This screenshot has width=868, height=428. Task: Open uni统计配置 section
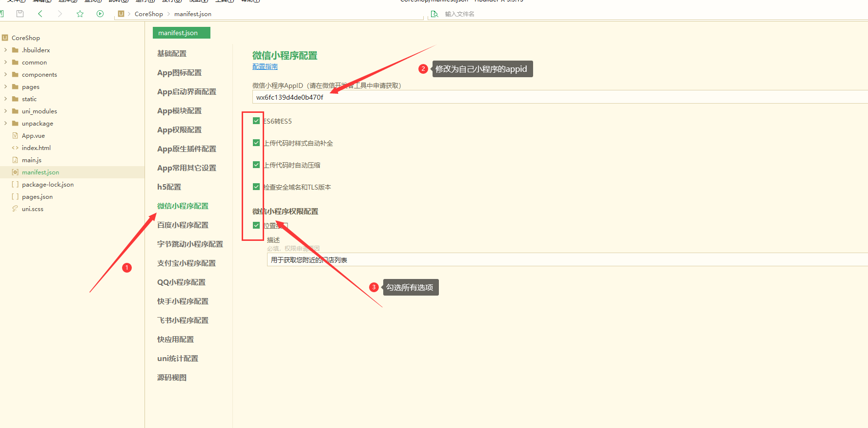[x=178, y=359]
